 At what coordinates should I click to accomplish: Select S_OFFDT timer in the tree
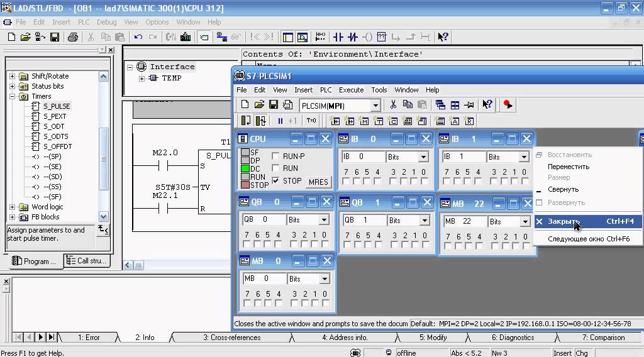pos(57,146)
